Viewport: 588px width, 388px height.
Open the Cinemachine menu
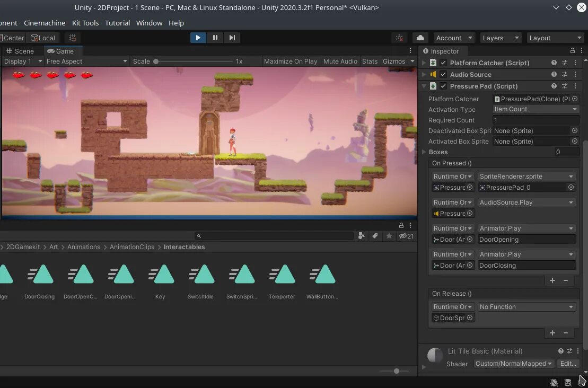[x=45, y=23]
